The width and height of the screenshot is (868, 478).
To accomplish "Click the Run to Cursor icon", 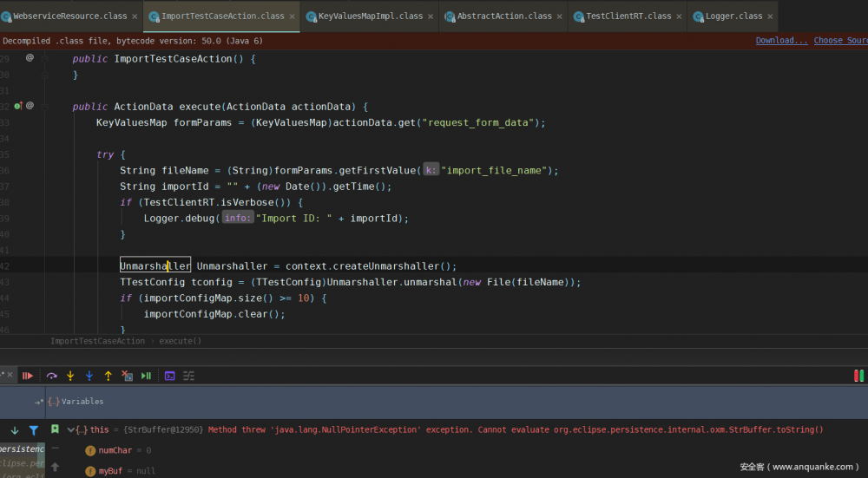I will [147, 376].
